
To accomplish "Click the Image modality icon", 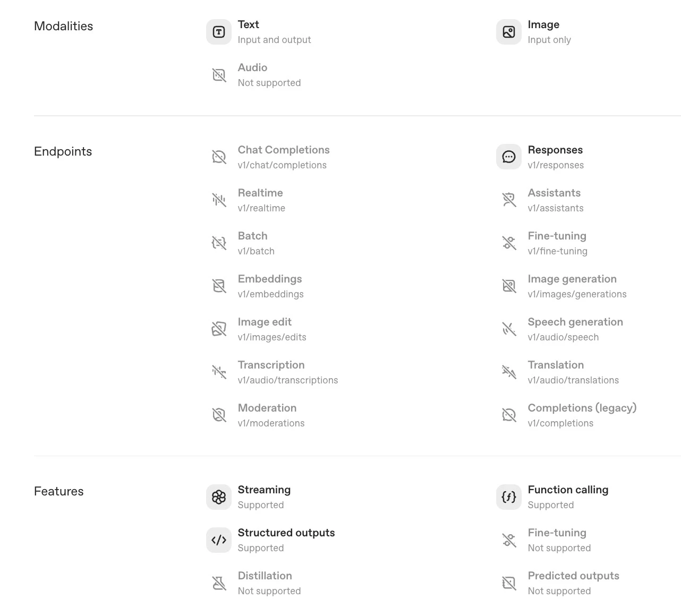I will (x=509, y=32).
